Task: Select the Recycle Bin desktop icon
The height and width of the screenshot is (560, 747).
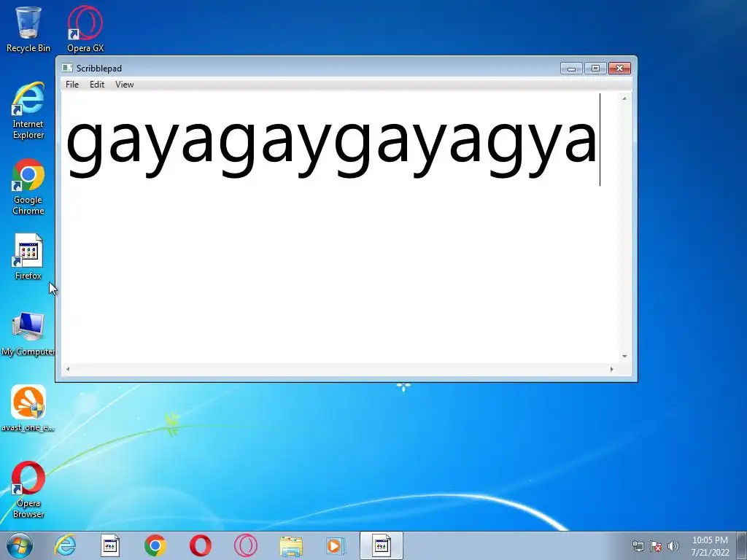Action: 28,29
